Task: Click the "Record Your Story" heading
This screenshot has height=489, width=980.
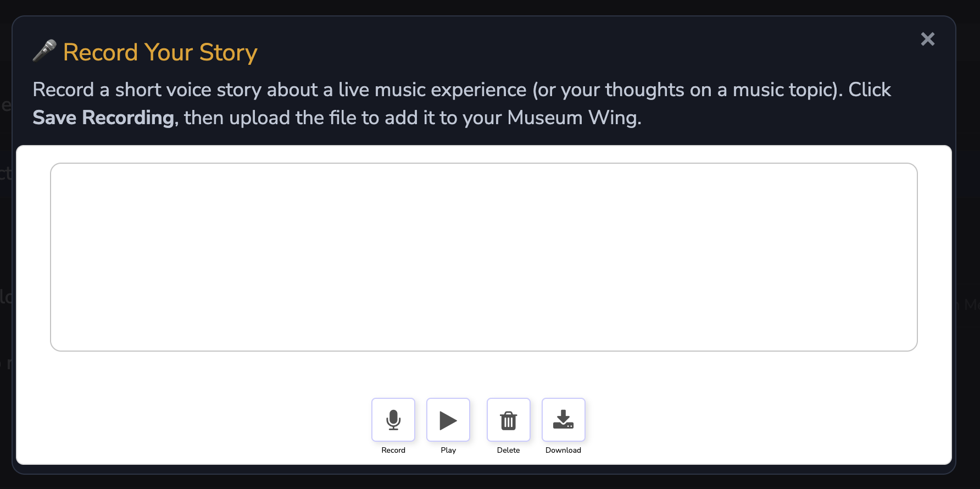Action: 160,53
